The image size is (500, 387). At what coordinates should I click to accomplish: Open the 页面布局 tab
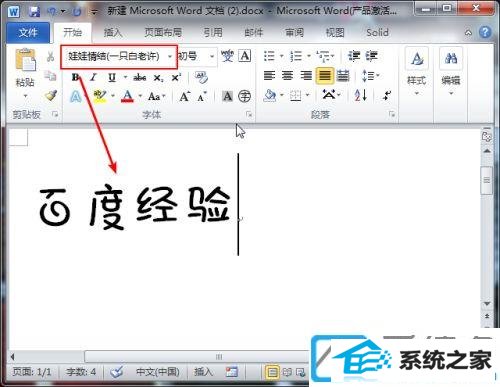coord(163,32)
